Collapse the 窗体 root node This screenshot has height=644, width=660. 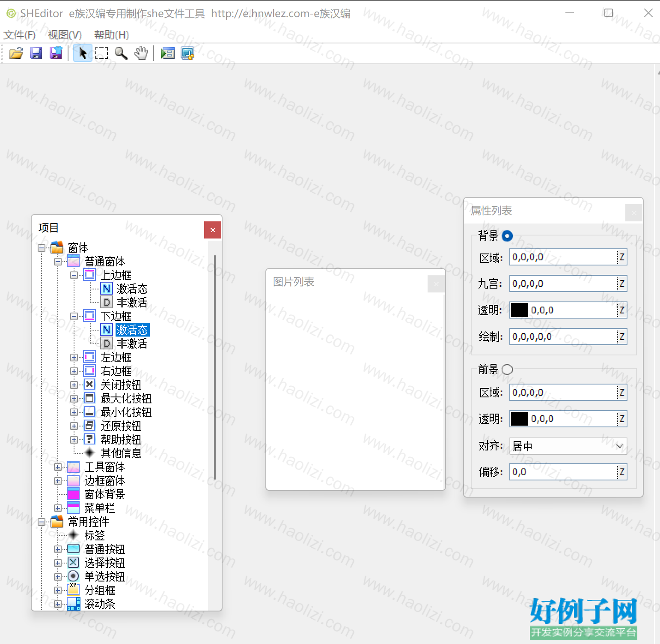pos(42,248)
